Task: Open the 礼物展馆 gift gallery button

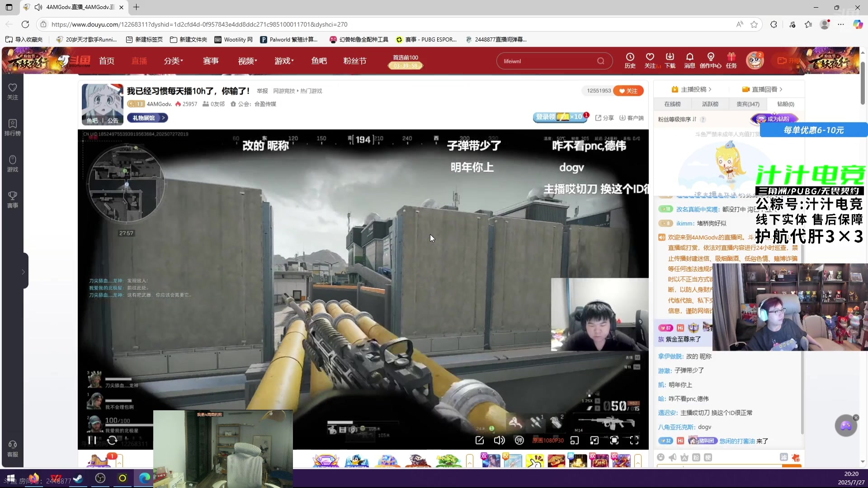Action: click(x=147, y=118)
